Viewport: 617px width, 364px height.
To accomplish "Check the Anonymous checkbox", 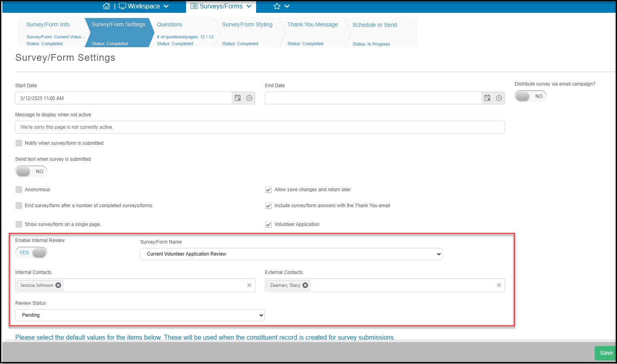I will pos(19,190).
